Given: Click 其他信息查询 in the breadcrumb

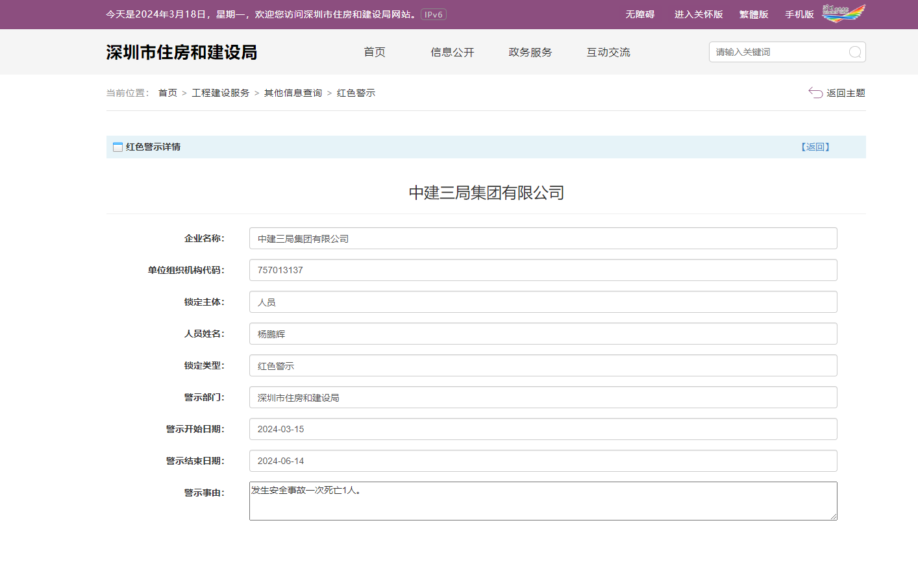Looking at the screenshot, I should pos(293,92).
